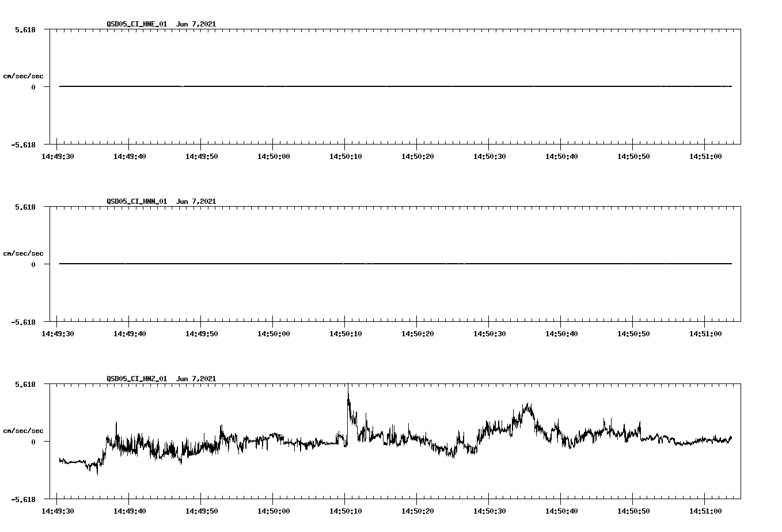Click the cm/sec/sec unit label of HNZ plot
The width and height of the screenshot is (782, 532).
(x=24, y=431)
